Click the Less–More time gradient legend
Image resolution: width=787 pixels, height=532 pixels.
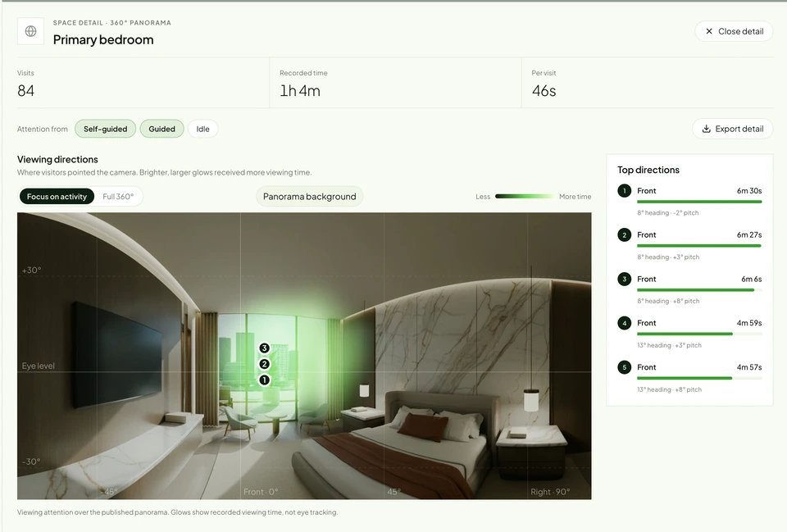(525, 197)
